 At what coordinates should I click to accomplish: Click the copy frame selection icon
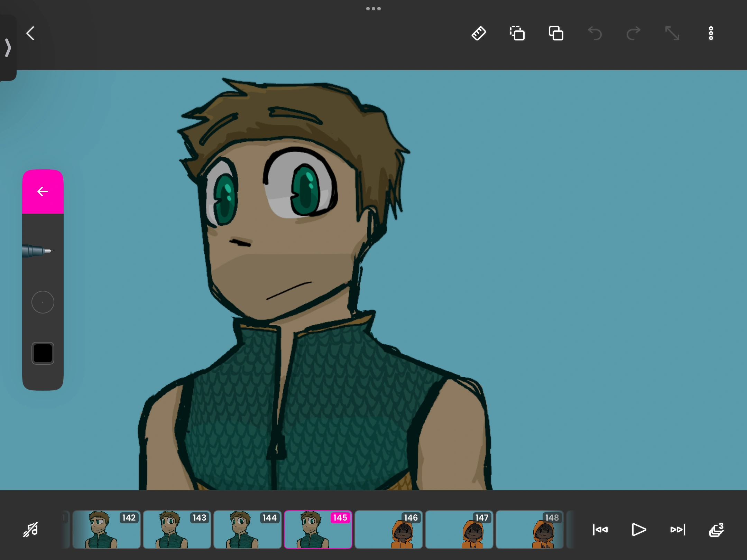[517, 34]
